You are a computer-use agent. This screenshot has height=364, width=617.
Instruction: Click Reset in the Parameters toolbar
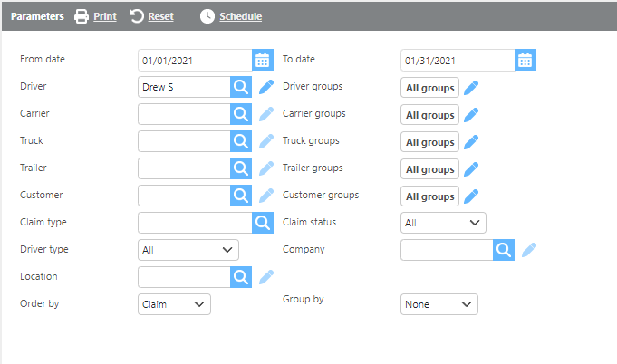(x=151, y=16)
